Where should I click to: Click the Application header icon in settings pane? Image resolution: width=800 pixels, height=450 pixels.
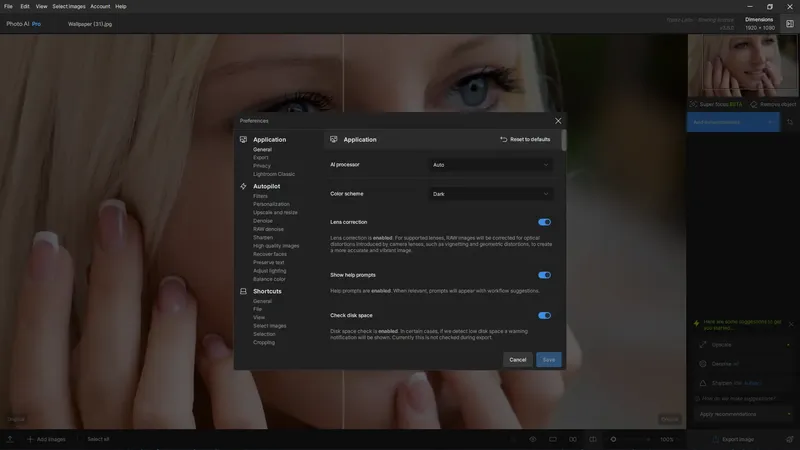coord(334,139)
